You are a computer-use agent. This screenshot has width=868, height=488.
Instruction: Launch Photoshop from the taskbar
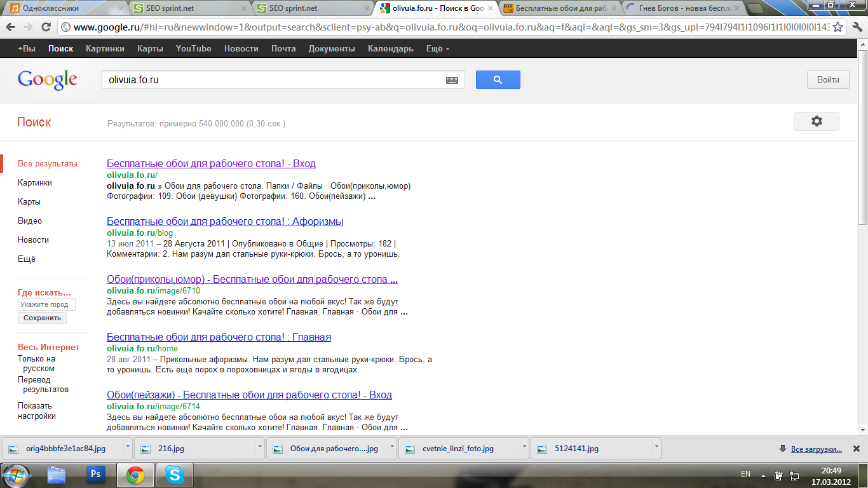[x=96, y=475]
